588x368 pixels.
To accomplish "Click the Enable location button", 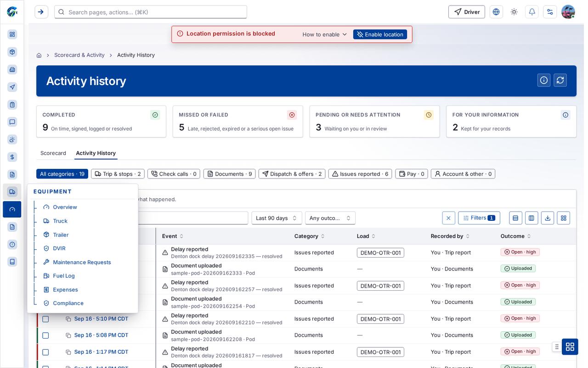I will pos(380,34).
